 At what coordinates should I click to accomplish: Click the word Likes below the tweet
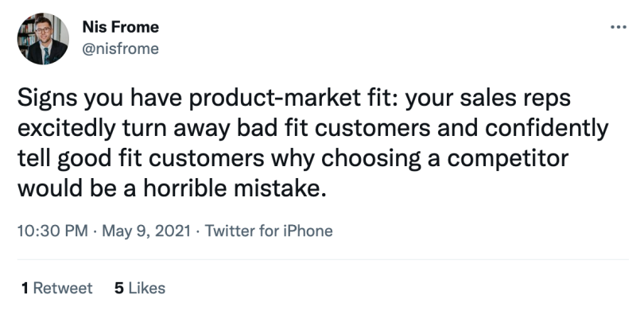147,288
